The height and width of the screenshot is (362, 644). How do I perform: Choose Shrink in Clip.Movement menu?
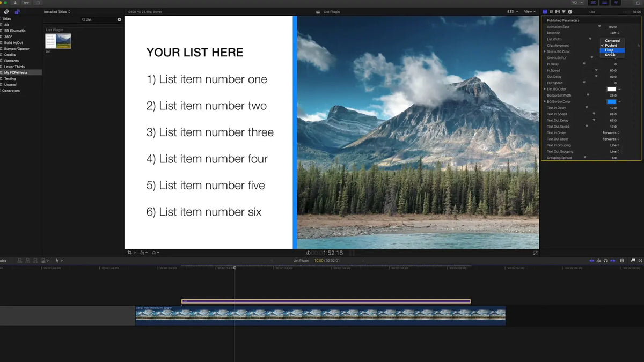(x=612, y=55)
